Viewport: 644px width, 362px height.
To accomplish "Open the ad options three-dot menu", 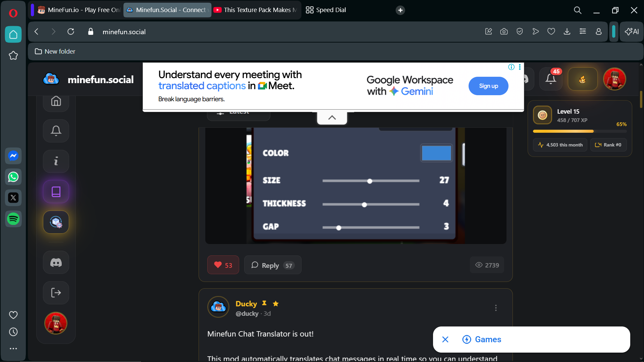I will [520, 67].
